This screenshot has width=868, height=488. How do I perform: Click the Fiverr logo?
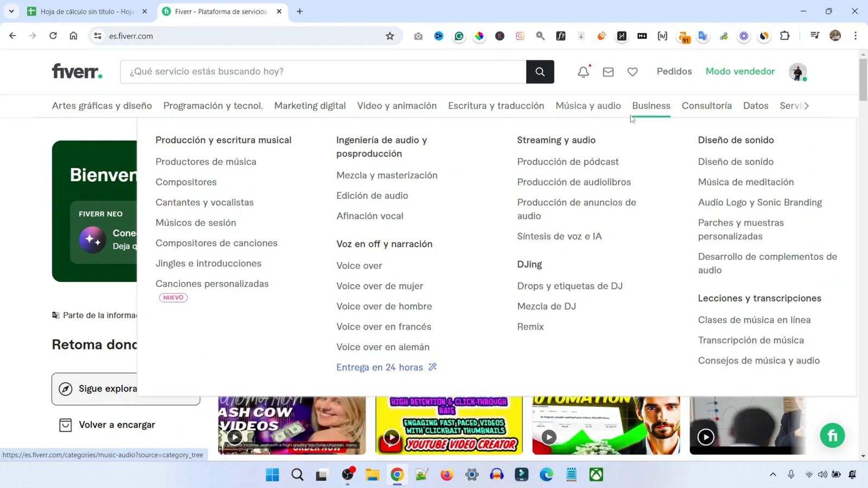point(76,71)
